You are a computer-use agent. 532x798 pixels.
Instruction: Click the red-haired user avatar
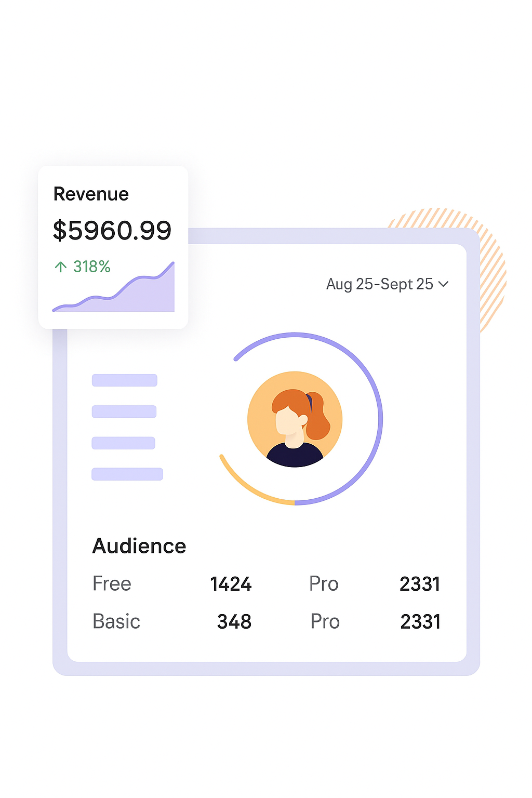coord(295,419)
